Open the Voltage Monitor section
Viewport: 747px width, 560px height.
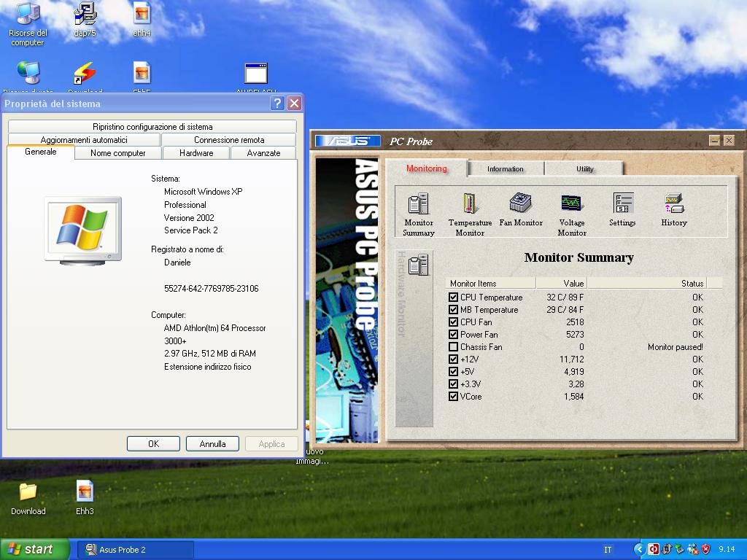(x=572, y=214)
